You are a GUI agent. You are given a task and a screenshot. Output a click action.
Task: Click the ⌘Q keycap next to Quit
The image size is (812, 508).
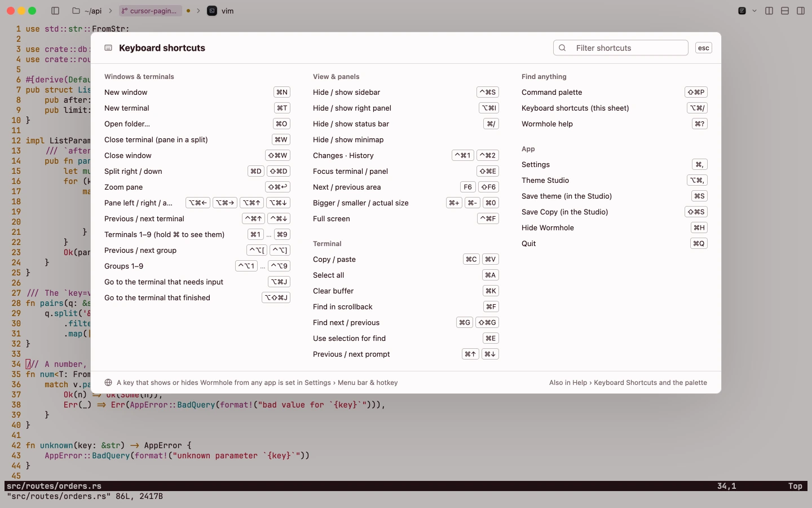(x=699, y=243)
